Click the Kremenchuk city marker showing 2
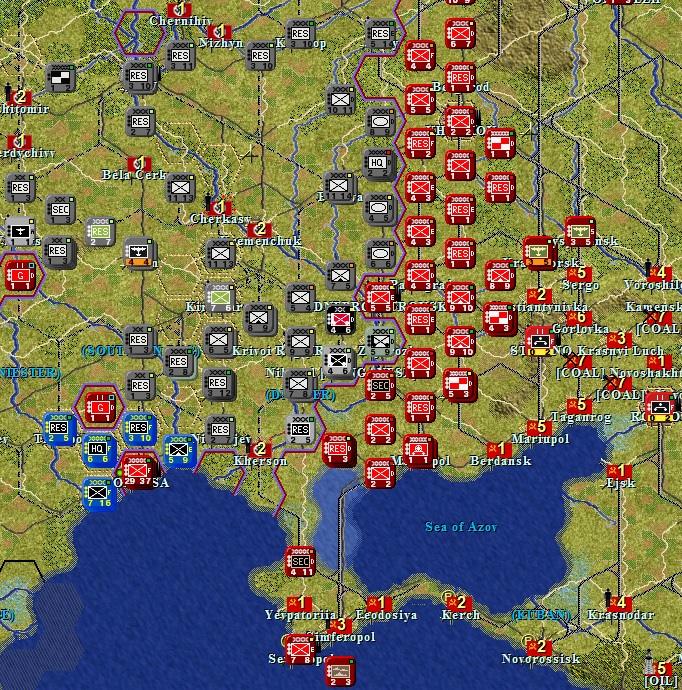This screenshot has width=682, height=690. [259, 229]
